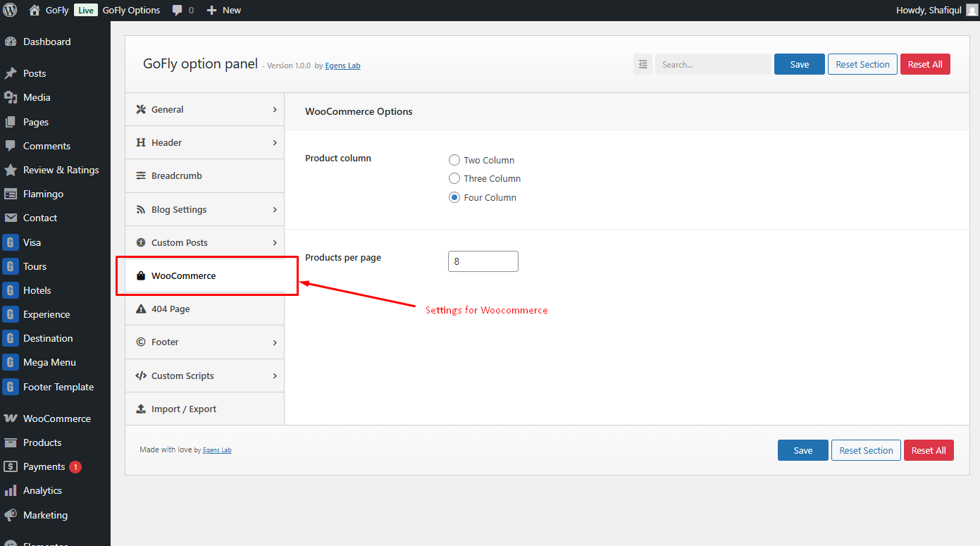Click the bottom Save button
This screenshot has height=546, width=980.
[x=803, y=450]
